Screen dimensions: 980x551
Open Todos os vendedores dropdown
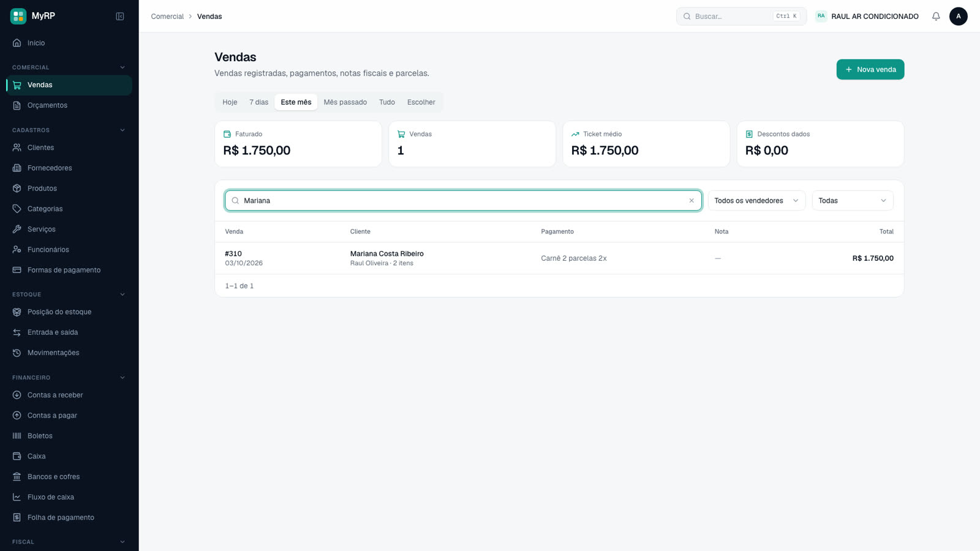(x=756, y=201)
